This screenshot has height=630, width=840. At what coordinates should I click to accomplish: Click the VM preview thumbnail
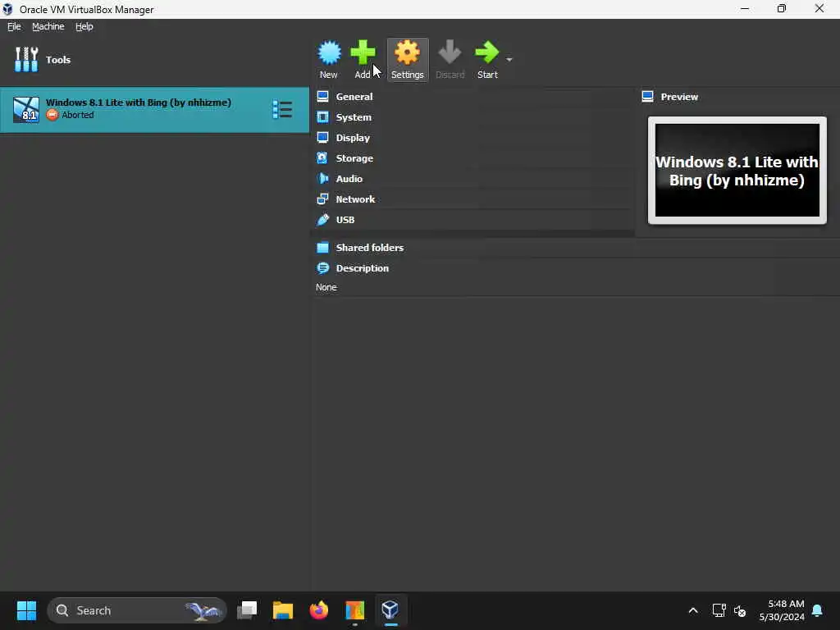point(737,171)
